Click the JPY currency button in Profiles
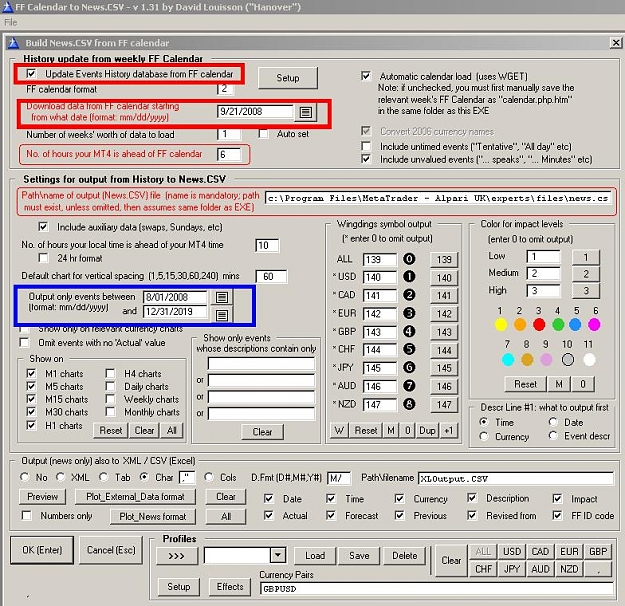The height and width of the screenshot is (606, 625). point(512,569)
